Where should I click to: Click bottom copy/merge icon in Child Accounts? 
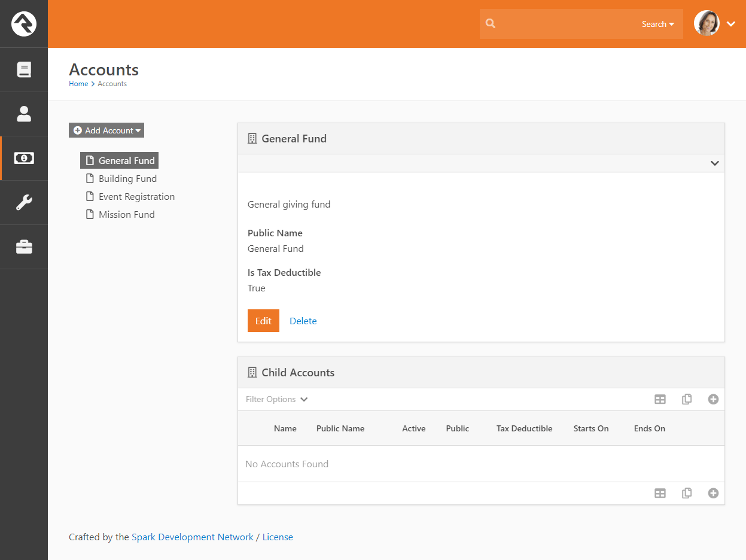pyautogui.click(x=687, y=493)
